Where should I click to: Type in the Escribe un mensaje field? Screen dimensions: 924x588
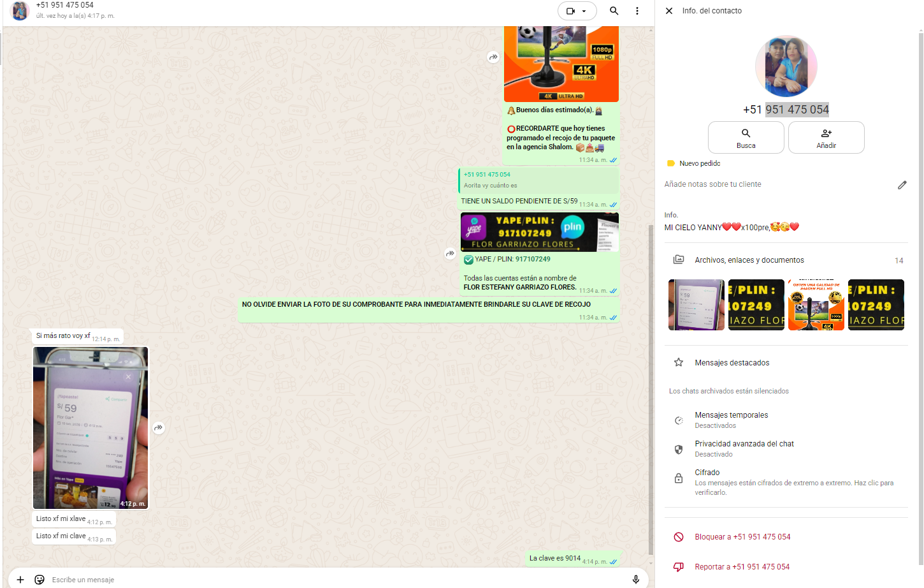coord(319,580)
